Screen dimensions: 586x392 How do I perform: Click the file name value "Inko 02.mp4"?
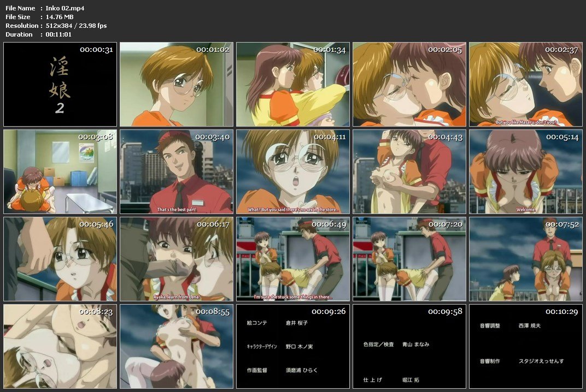[x=65, y=8]
